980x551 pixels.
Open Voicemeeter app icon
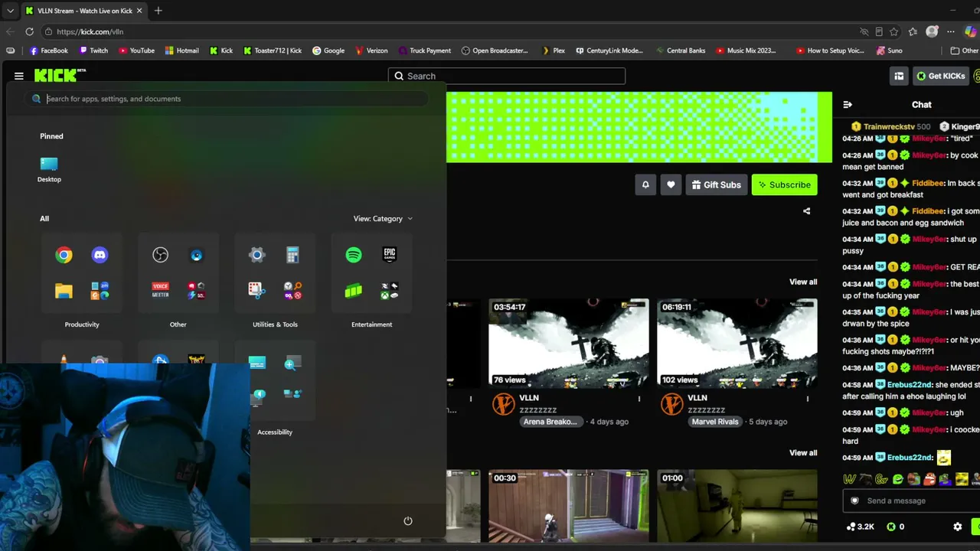(160, 291)
